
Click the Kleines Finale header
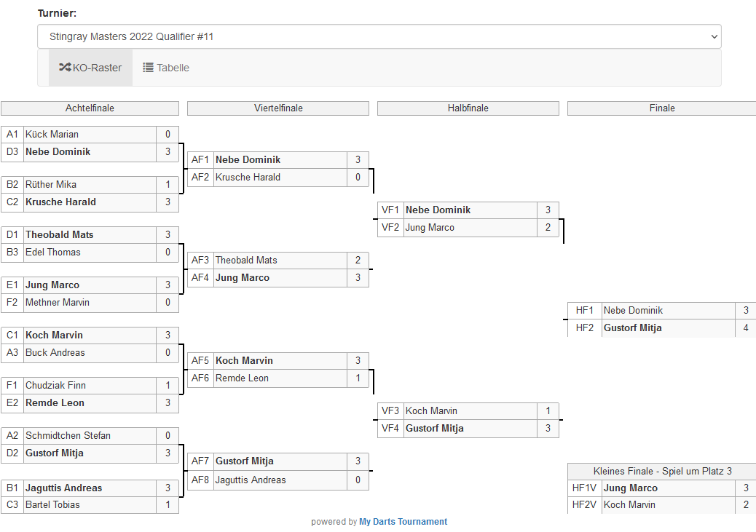pyautogui.click(x=661, y=471)
